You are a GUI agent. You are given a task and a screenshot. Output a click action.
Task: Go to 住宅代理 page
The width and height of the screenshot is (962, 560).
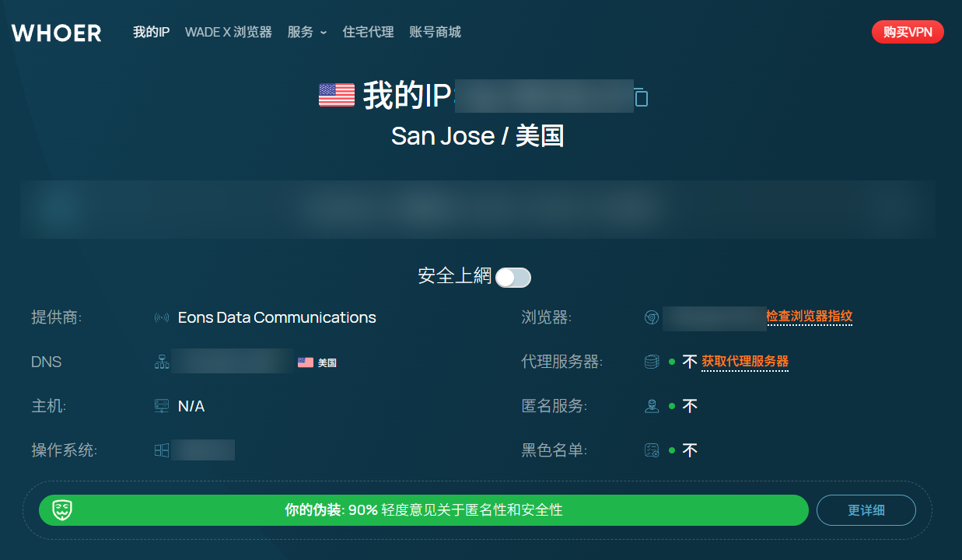[x=368, y=32]
